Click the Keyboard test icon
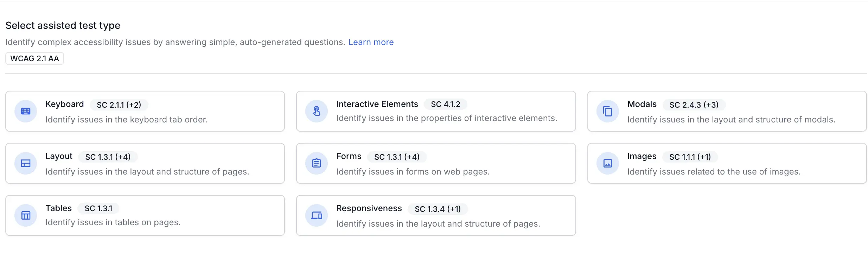The image size is (868, 259). (26, 112)
